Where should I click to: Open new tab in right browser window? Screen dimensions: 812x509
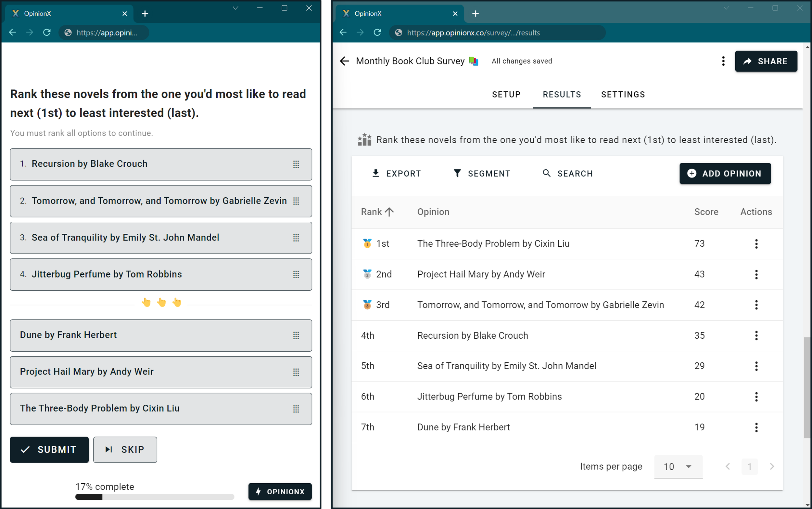pyautogui.click(x=475, y=13)
